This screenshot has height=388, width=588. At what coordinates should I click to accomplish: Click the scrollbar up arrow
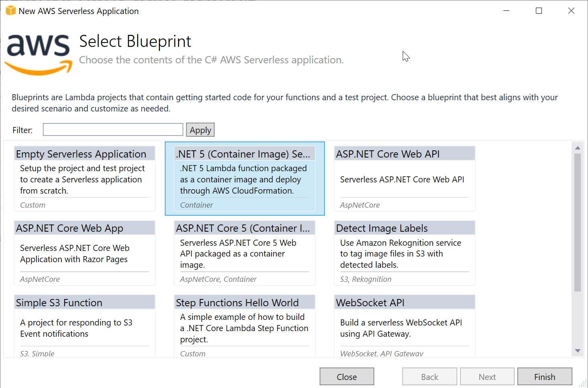tap(578, 148)
